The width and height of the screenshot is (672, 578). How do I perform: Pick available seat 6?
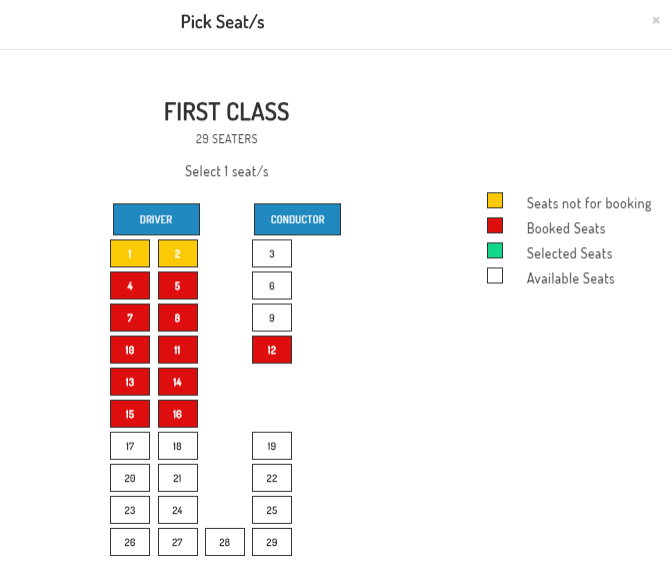click(x=271, y=286)
